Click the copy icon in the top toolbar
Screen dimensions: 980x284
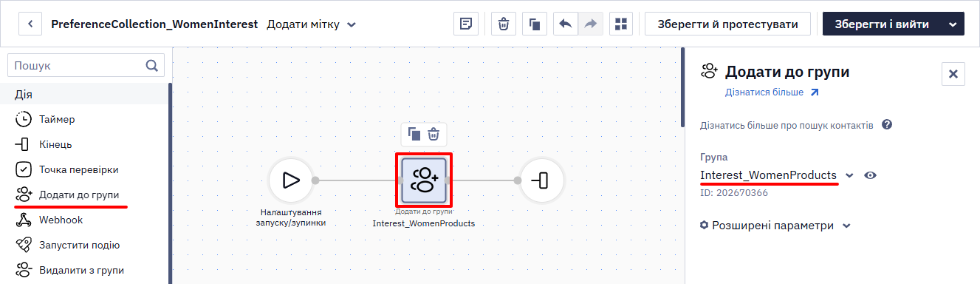pyautogui.click(x=534, y=24)
